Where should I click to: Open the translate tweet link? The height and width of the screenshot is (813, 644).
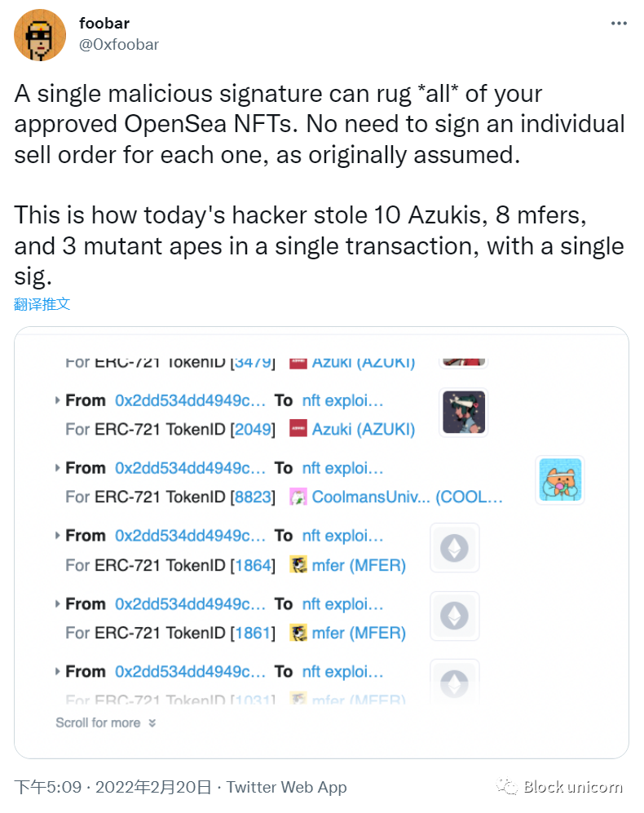click(42, 304)
